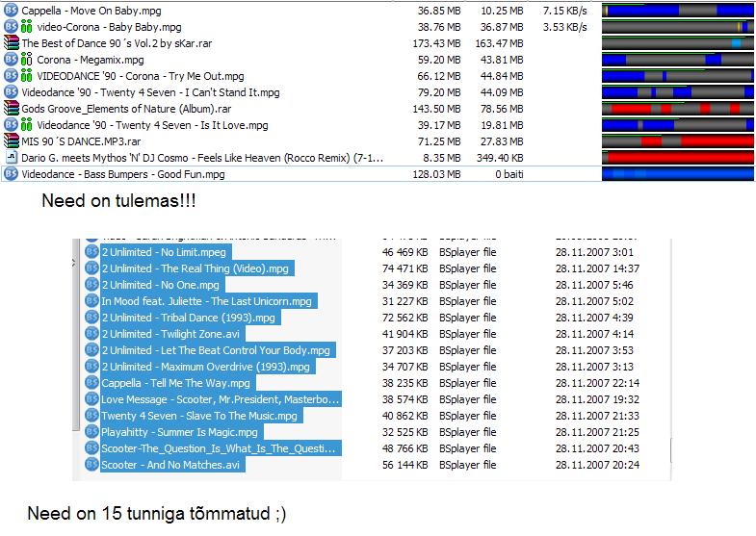This screenshot has height=536, width=756.
Task: Select Gods Groove_Elements of Nature (Album).rar
Action: pyautogui.click(x=126, y=109)
